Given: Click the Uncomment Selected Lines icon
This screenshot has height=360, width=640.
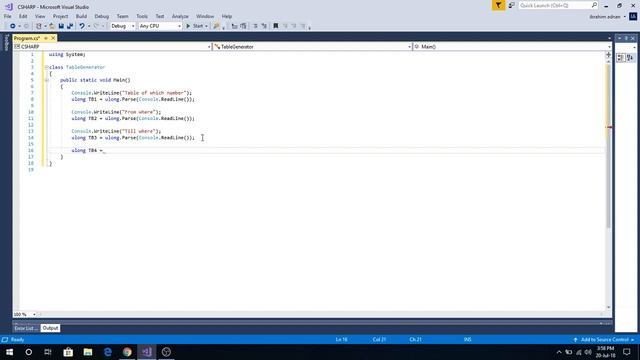Looking at the screenshot, I should point(243,26).
